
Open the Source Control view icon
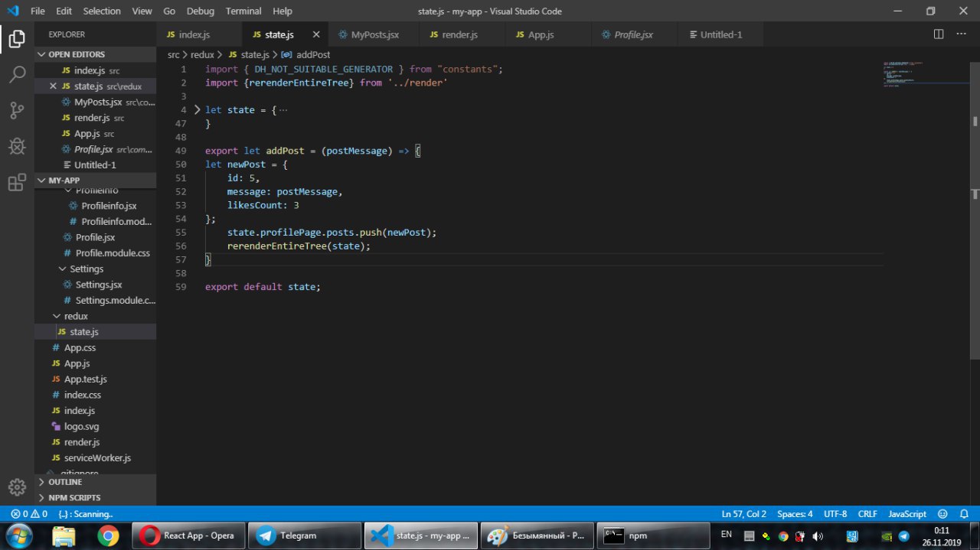17,111
